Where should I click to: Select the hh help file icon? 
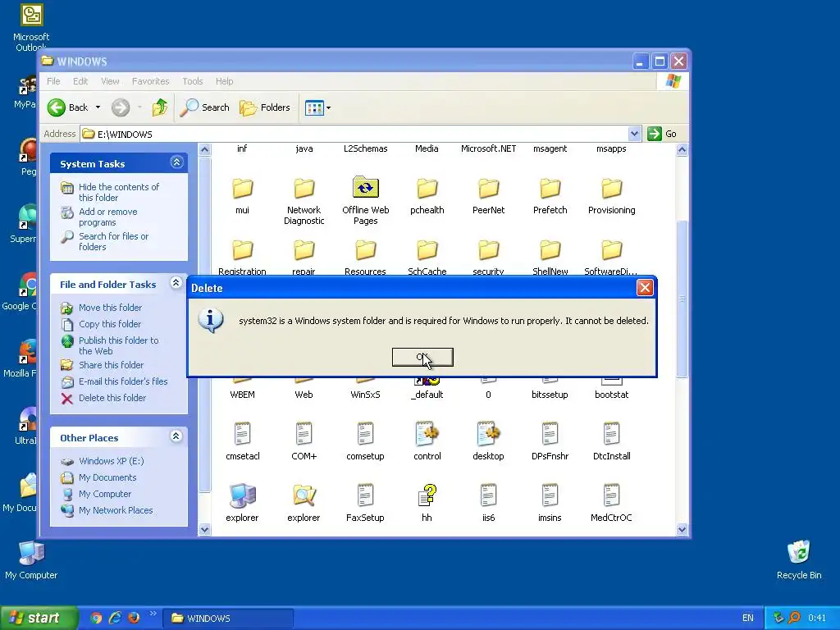(427, 495)
